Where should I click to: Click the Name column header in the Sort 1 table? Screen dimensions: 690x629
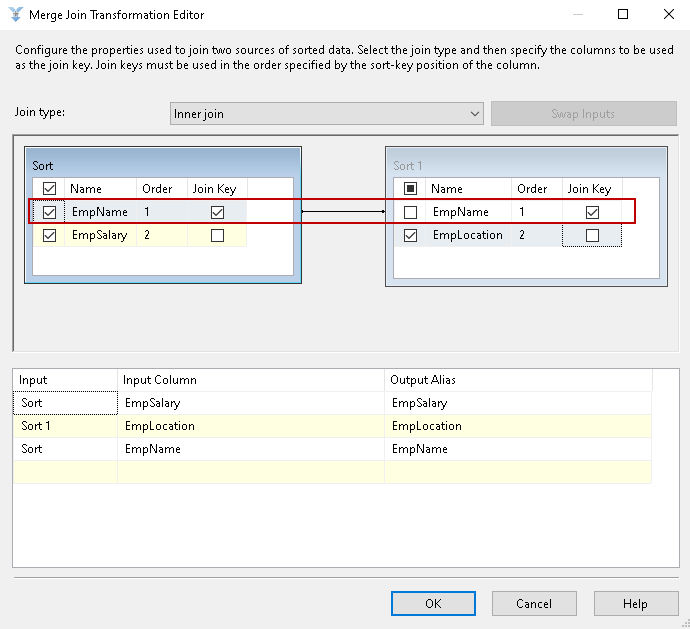tap(468, 189)
